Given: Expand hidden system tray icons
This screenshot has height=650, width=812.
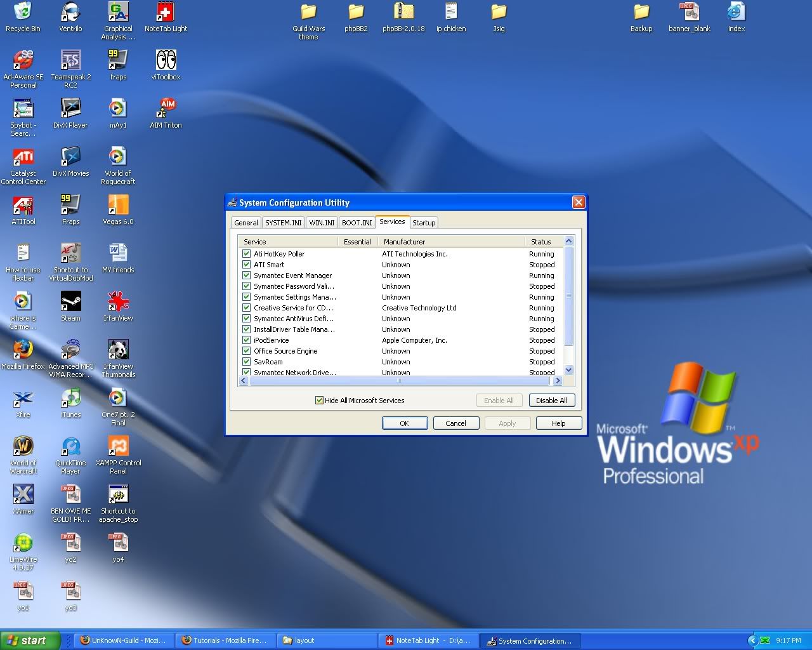Looking at the screenshot, I should pyautogui.click(x=752, y=641).
